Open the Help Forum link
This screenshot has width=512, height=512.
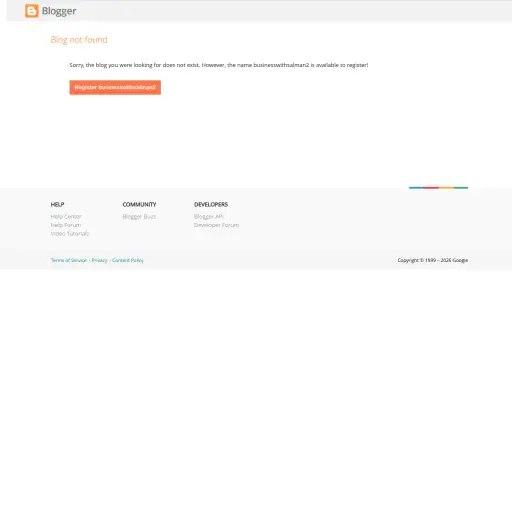pyautogui.click(x=66, y=225)
